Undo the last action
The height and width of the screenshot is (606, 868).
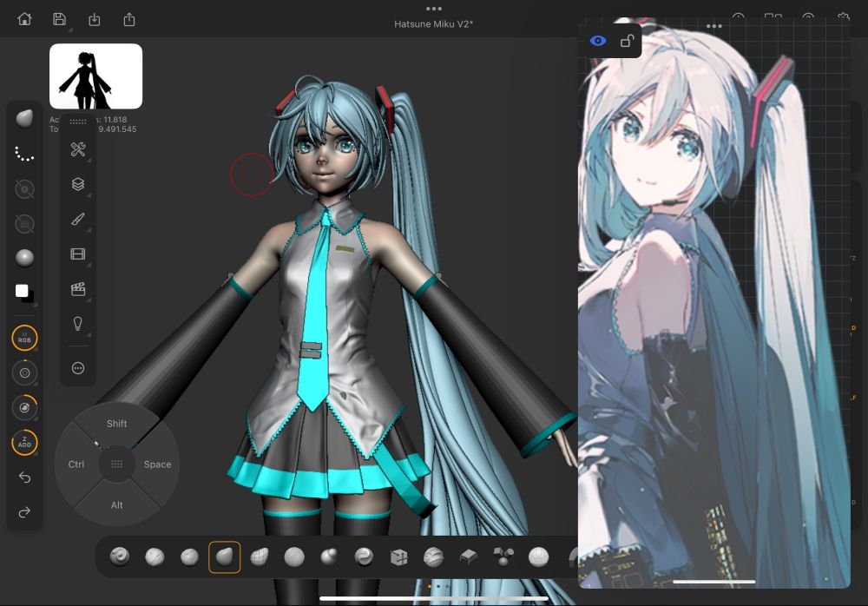coord(24,477)
